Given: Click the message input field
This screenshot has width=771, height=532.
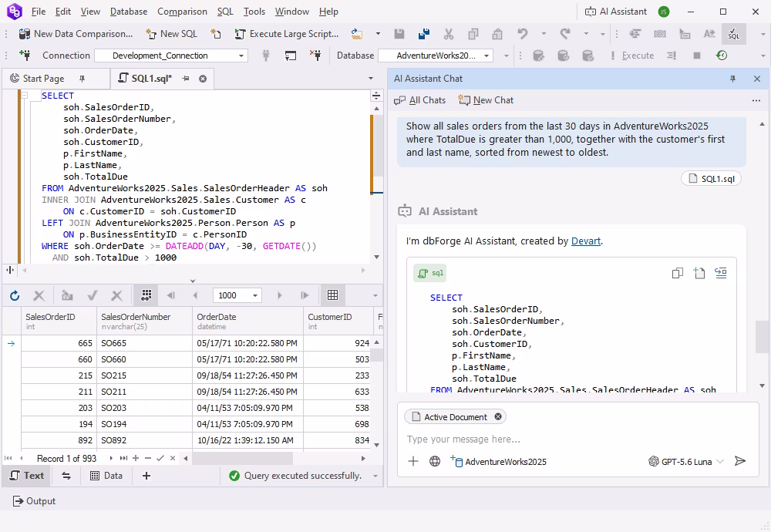Looking at the screenshot, I should (x=578, y=439).
